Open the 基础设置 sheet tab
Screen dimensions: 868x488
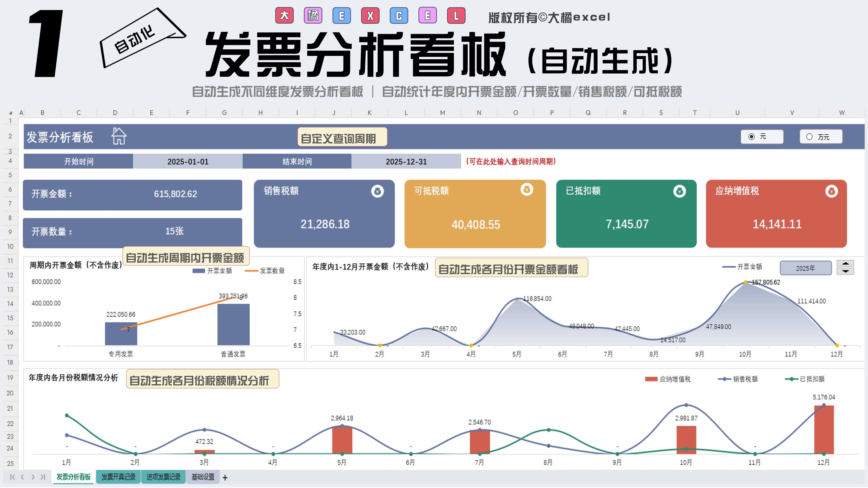203,477
